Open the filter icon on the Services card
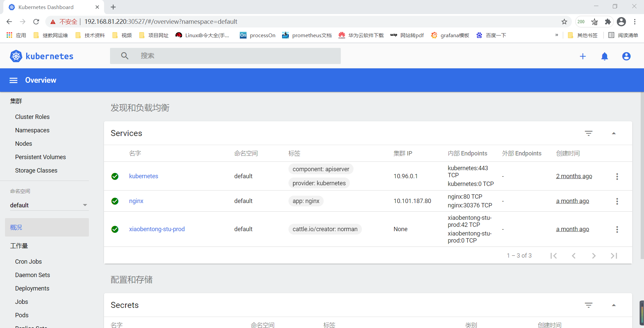The height and width of the screenshot is (328, 644). point(589,133)
